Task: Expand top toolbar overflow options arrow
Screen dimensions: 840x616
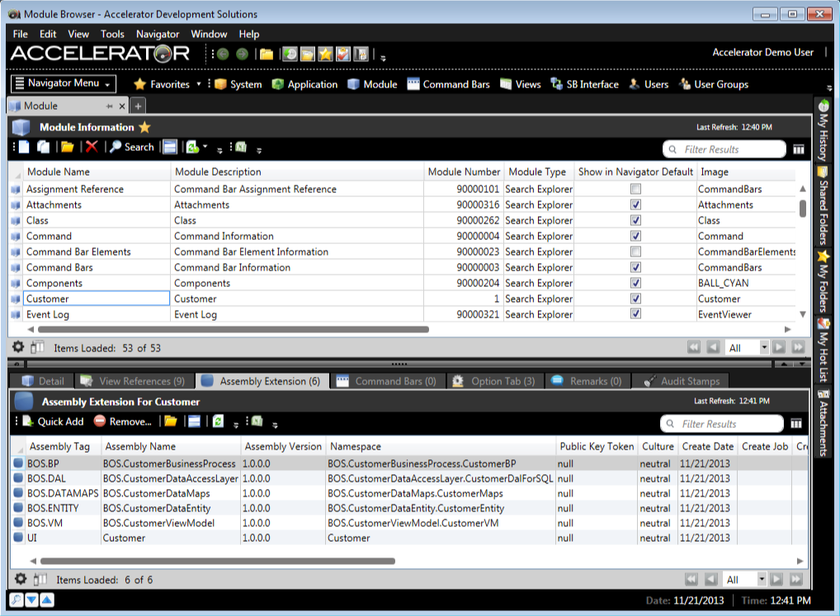Action: coord(383,58)
